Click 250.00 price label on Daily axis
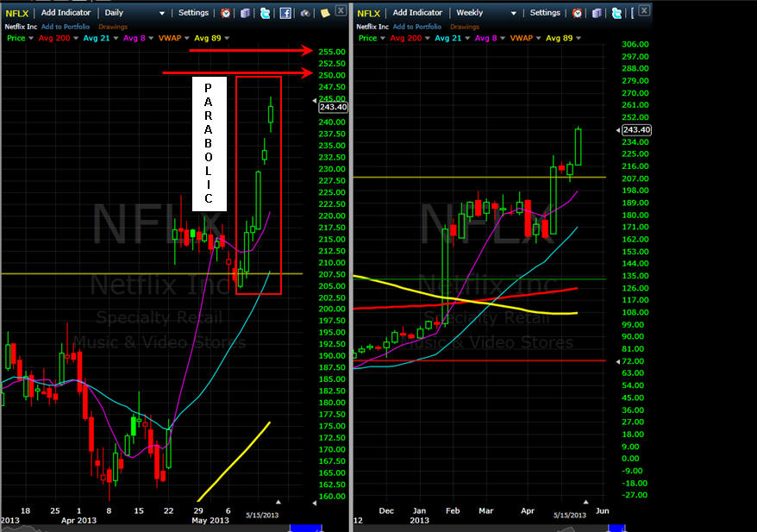This screenshot has width=757, height=532. click(x=332, y=75)
